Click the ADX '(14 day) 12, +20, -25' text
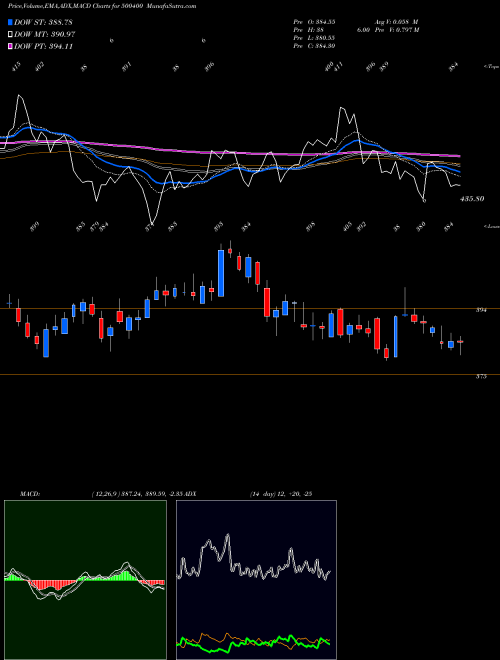Viewport: 500px width, 660px height. (281, 494)
